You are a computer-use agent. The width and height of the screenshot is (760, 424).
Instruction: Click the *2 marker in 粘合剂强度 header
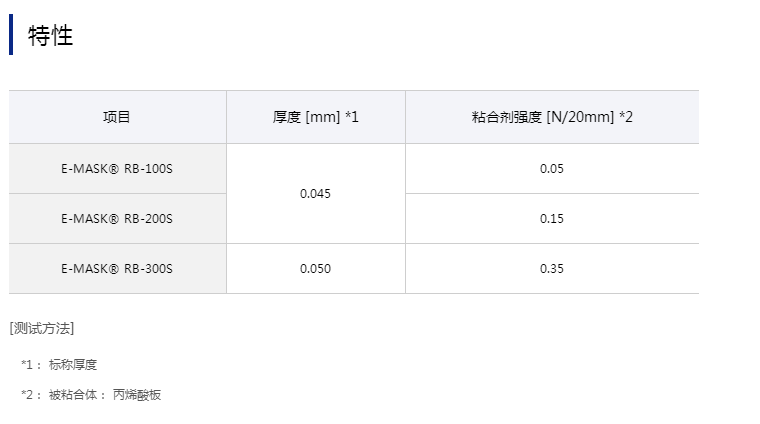coord(626,117)
